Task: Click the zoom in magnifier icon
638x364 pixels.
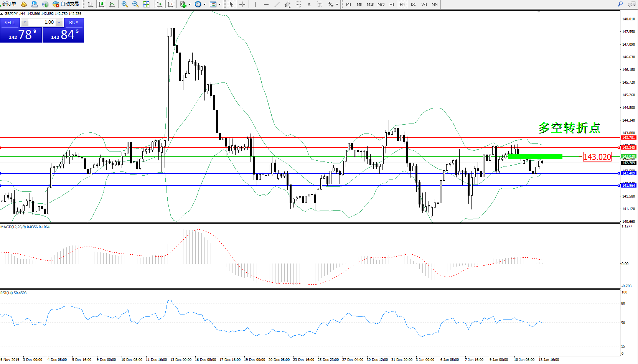Action: coord(125,4)
